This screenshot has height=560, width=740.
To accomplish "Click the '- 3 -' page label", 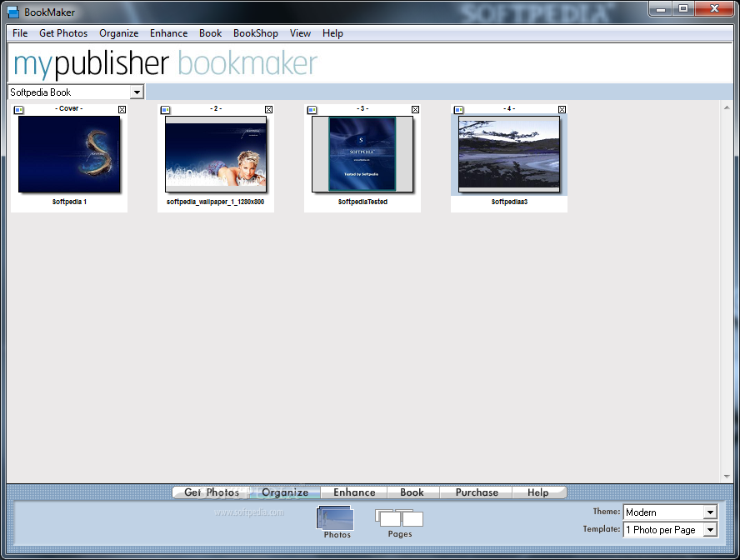I will click(362, 108).
